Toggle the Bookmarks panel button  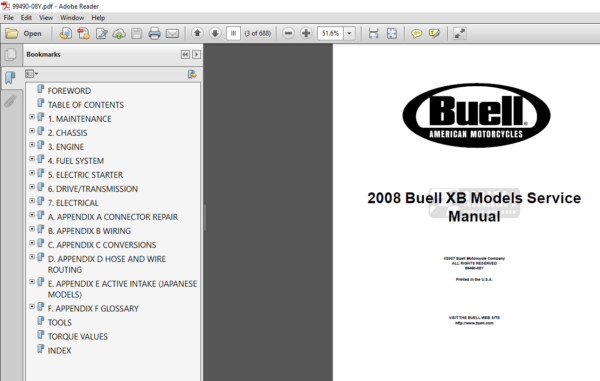(x=10, y=77)
